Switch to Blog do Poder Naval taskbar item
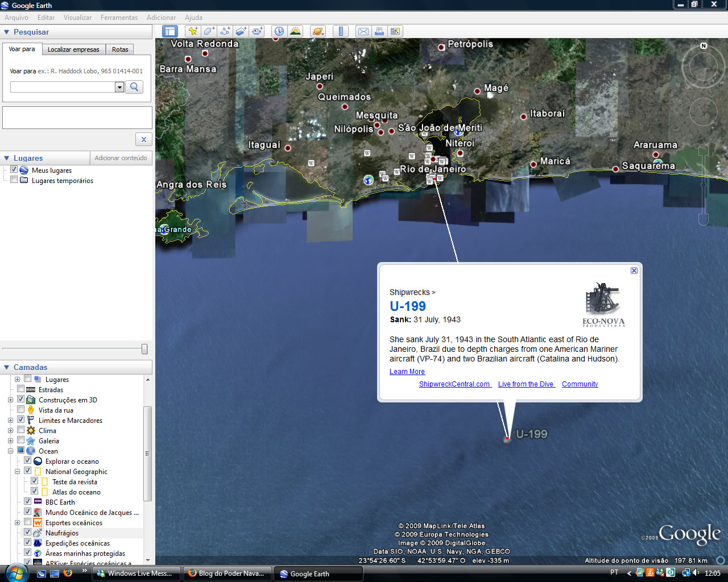Screen dimensions: 728x582 tap(227, 573)
